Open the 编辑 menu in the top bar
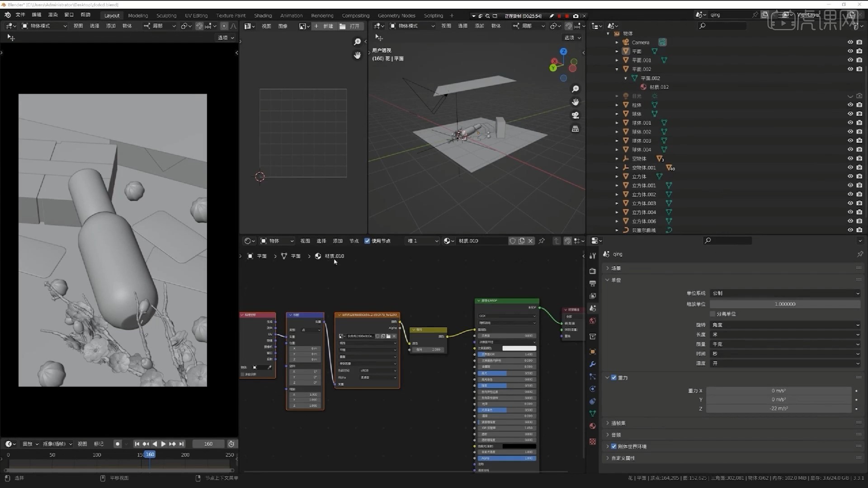 coord(37,15)
